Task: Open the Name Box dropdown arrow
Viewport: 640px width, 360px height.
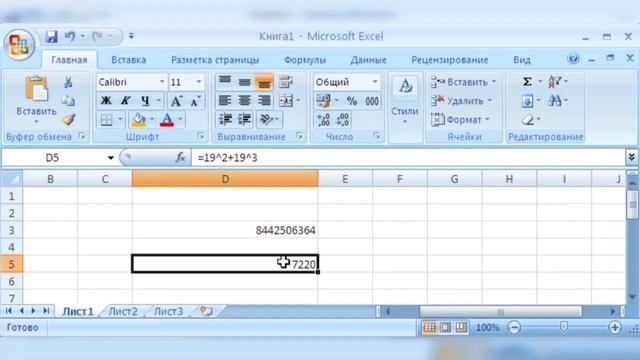Action: coord(110,158)
